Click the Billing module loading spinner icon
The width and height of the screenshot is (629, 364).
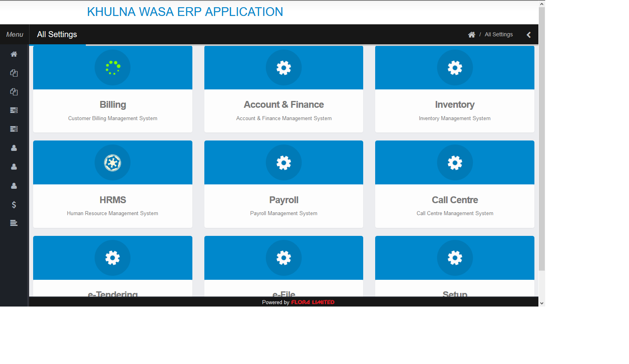tap(113, 68)
